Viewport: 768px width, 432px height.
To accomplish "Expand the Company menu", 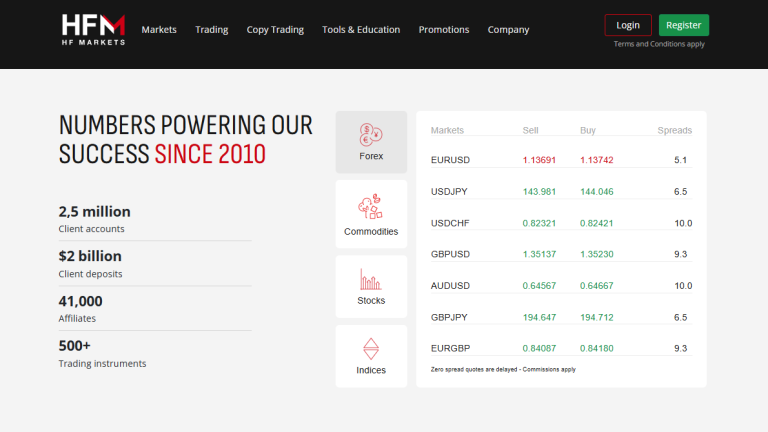I will point(508,30).
